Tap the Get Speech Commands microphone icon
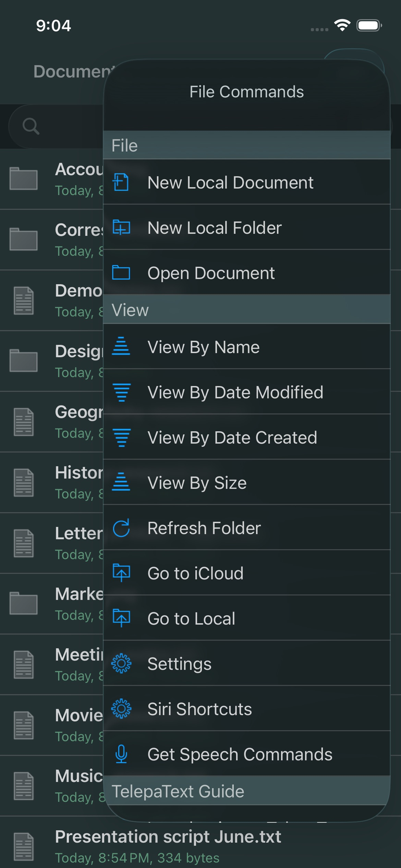This screenshot has width=401, height=868. (x=121, y=754)
